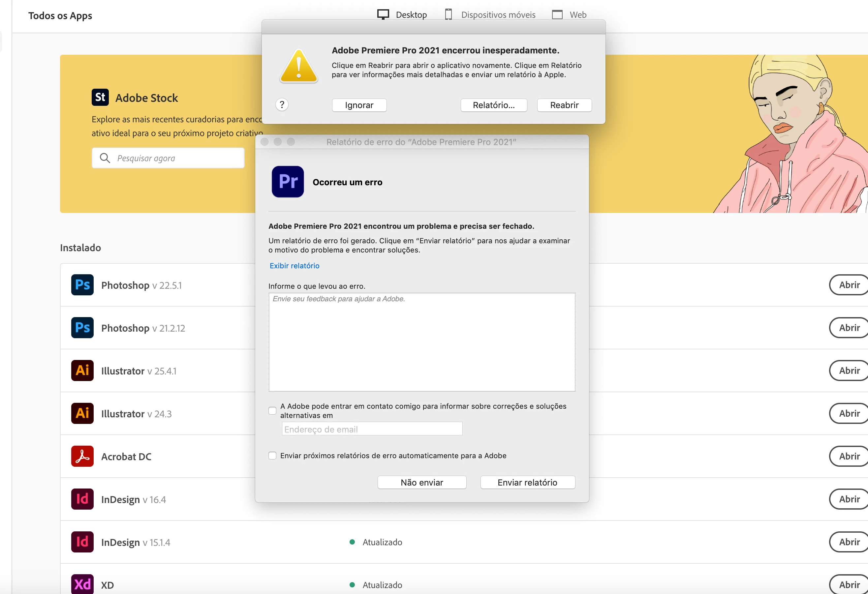
Task: Click the yellow warning triangle icon
Action: click(x=298, y=67)
